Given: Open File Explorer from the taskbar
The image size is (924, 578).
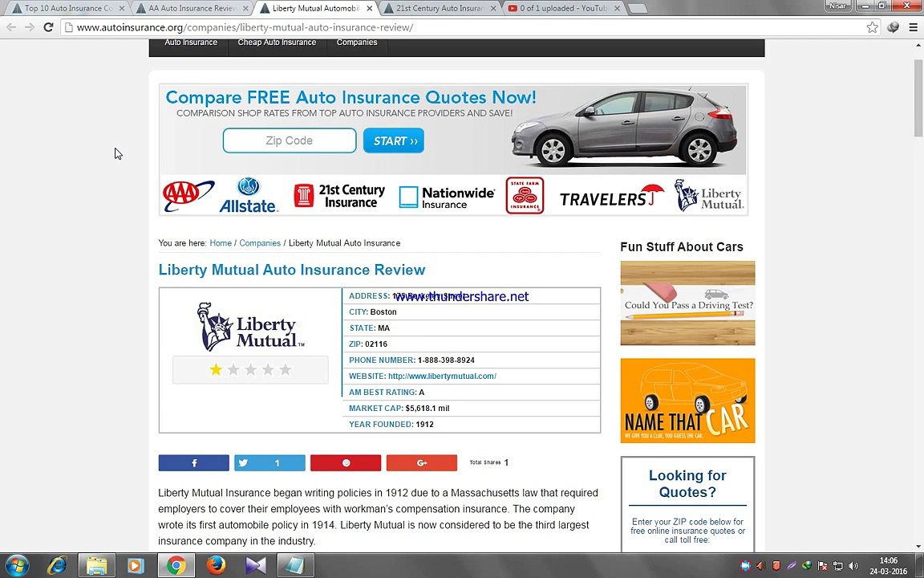Looking at the screenshot, I should (x=96, y=566).
